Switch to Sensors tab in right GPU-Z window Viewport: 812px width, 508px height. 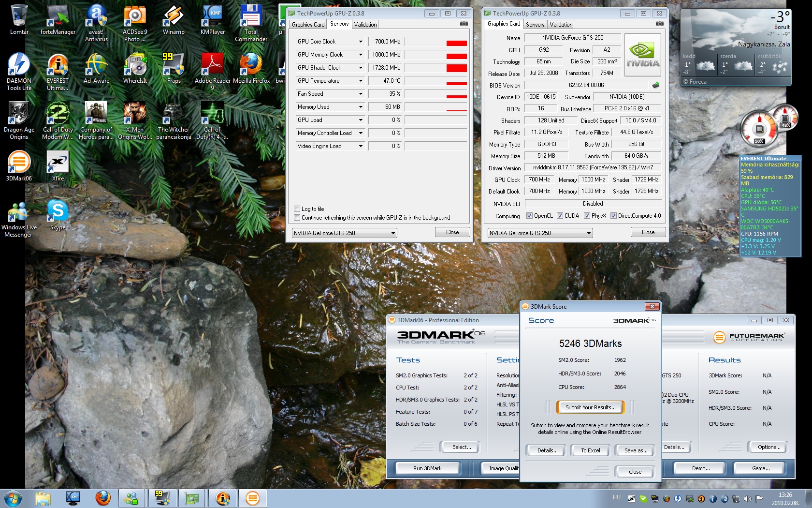[x=535, y=25]
